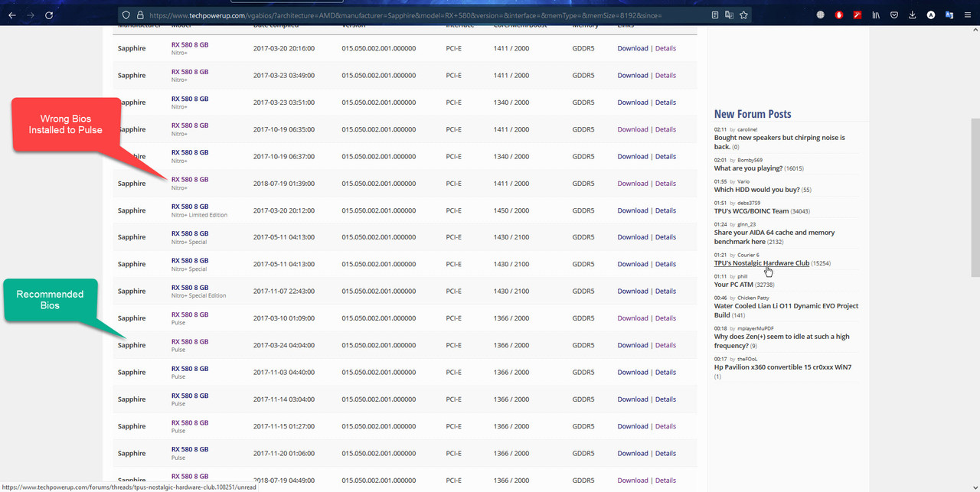Open forum thread 'What are you playing?'
This screenshot has height=492, width=980.
click(749, 168)
